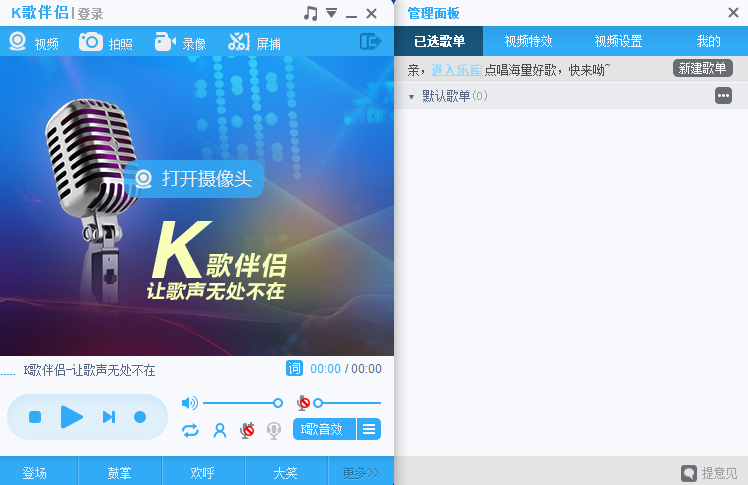This screenshot has height=485, width=748.
Task: Click the 00:00 / 00:00 playback time display
Action: pos(346,369)
